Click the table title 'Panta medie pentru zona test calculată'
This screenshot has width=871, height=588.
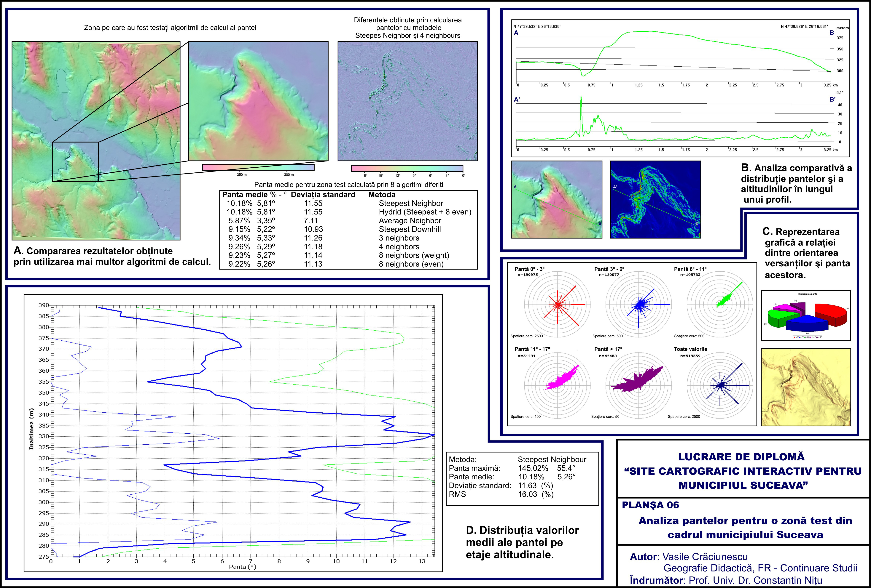(348, 185)
